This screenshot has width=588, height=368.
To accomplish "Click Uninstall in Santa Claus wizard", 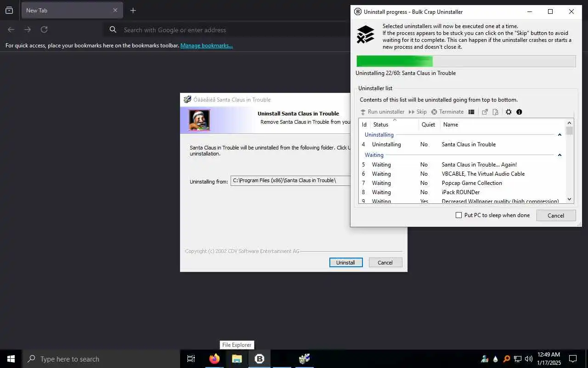I will [x=346, y=262].
